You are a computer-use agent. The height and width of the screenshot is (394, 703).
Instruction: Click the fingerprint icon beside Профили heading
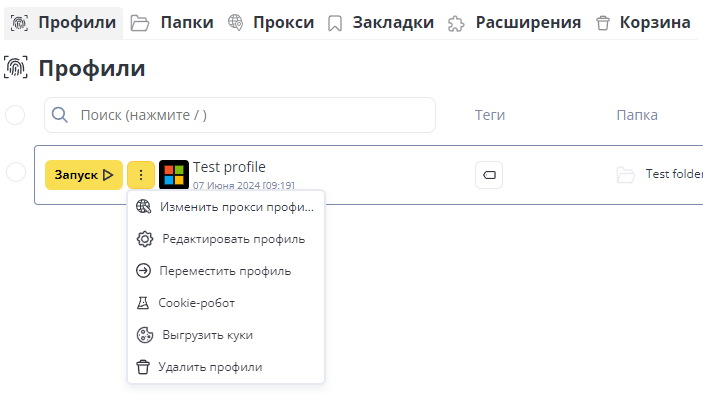tap(16, 68)
